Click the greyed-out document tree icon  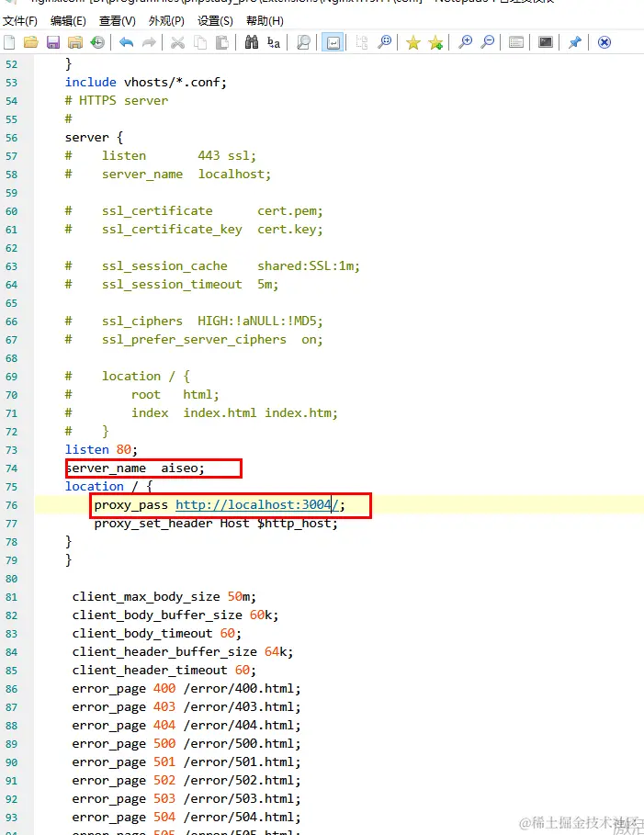pos(362,42)
